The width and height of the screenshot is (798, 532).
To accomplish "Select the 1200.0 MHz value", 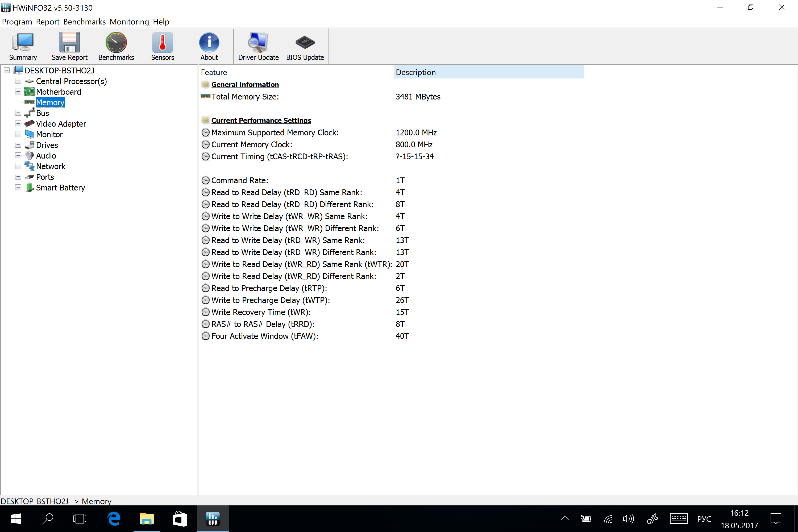I will pyautogui.click(x=416, y=133).
